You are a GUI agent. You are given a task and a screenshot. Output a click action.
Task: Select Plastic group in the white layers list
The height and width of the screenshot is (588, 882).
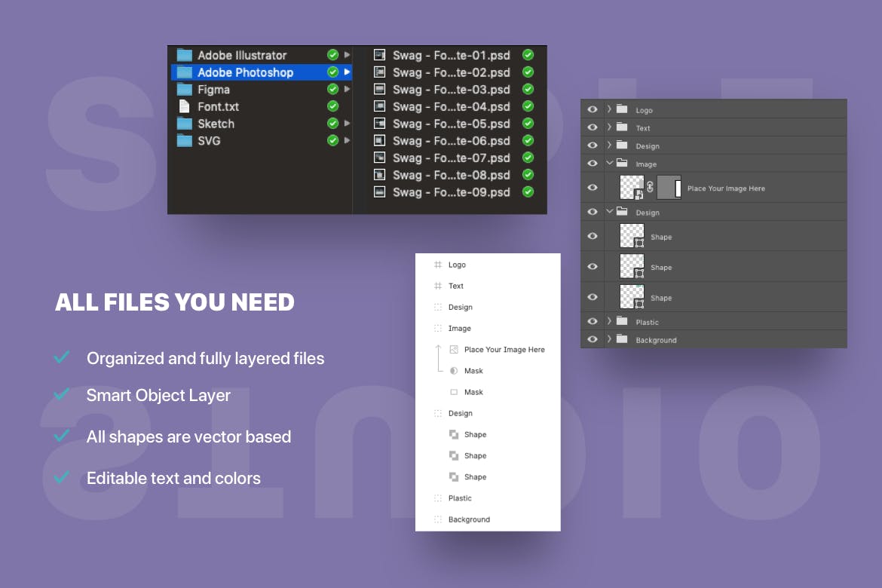(488, 498)
